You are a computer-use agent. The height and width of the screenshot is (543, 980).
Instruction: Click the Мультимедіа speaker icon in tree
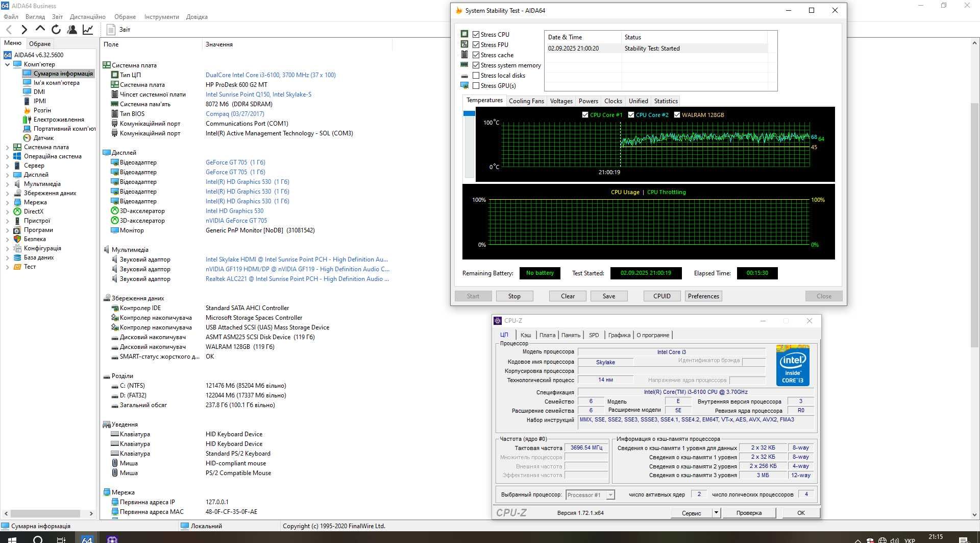tap(17, 184)
